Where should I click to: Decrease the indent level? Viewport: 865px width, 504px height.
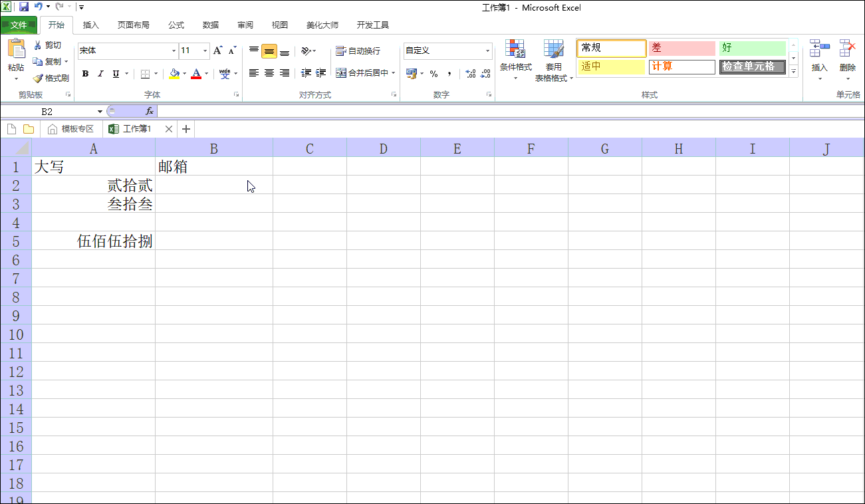point(307,73)
